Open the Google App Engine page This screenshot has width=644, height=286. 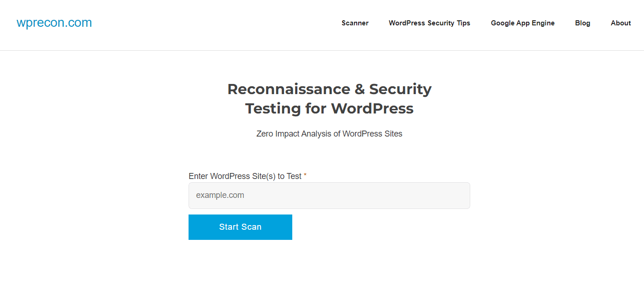click(x=522, y=23)
